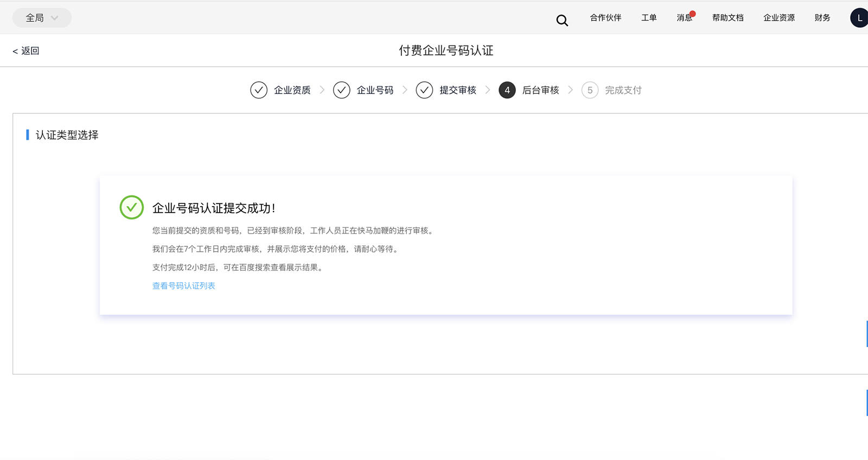The height and width of the screenshot is (460, 868).
Task: Open the 合作伙伴 menu
Action: [x=606, y=18]
